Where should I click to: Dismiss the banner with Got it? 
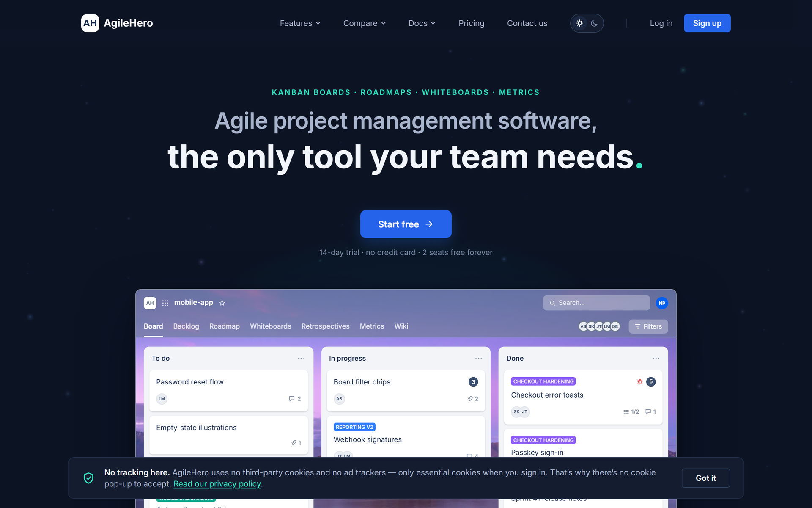pos(706,478)
